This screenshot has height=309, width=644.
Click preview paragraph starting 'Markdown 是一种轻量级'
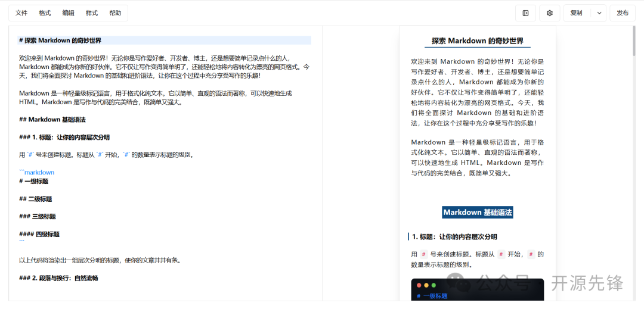click(478, 158)
